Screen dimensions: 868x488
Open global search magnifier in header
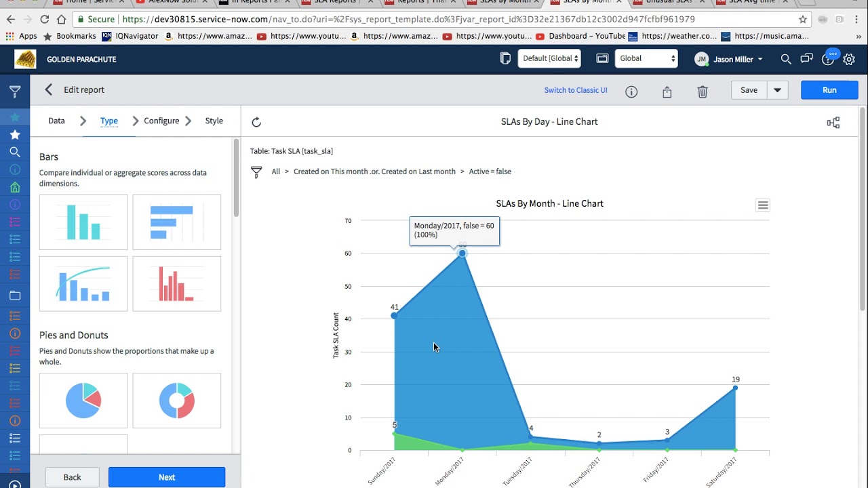[786, 59]
